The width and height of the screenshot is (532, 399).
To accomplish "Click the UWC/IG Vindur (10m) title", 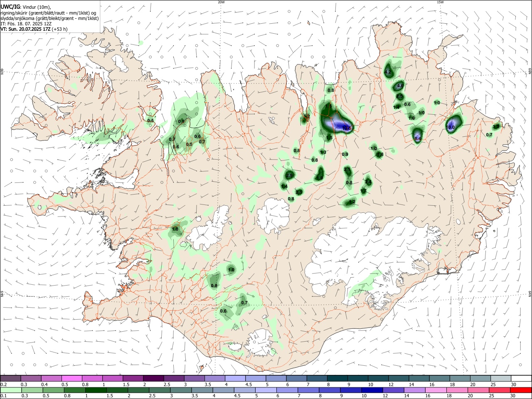I will (26, 7).
